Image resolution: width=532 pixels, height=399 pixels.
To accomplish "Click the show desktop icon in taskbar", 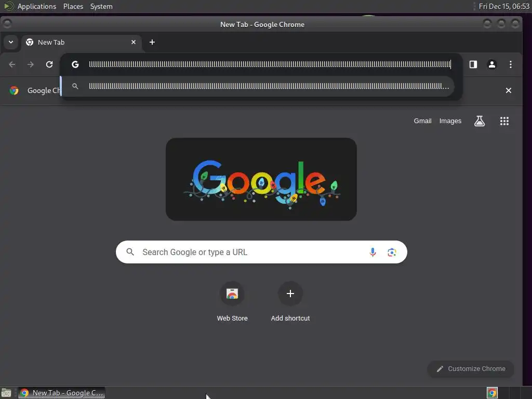I will pyautogui.click(x=6, y=393).
